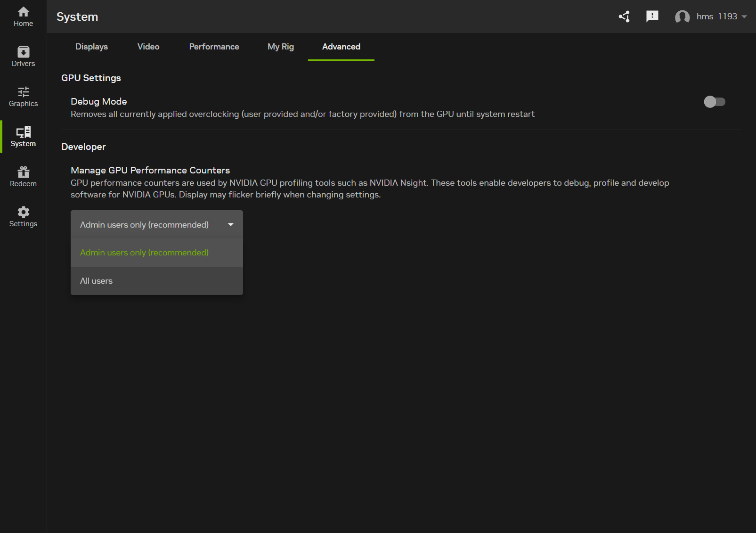Open the Graphics section
This screenshot has height=533, width=756.
coord(23,96)
